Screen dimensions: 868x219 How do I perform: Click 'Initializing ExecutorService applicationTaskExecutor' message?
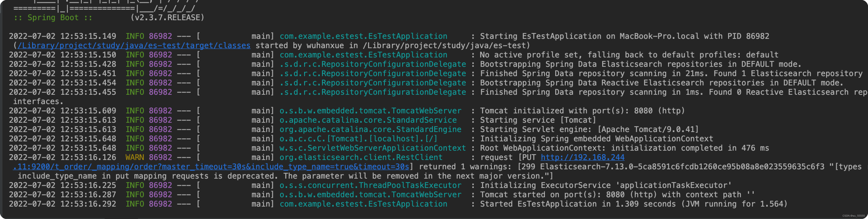pyautogui.click(x=606, y=185)
